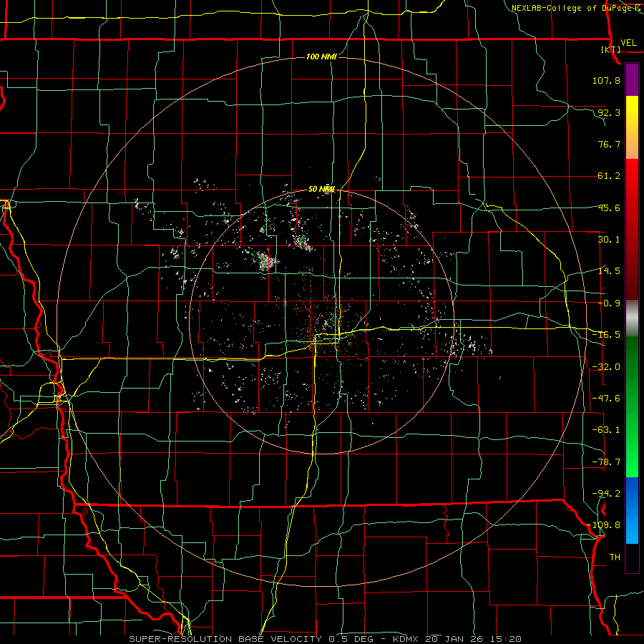This screenshot has width=644, height=644.
Task: Click the 45.6 velocity scale value
Action: 609,208
